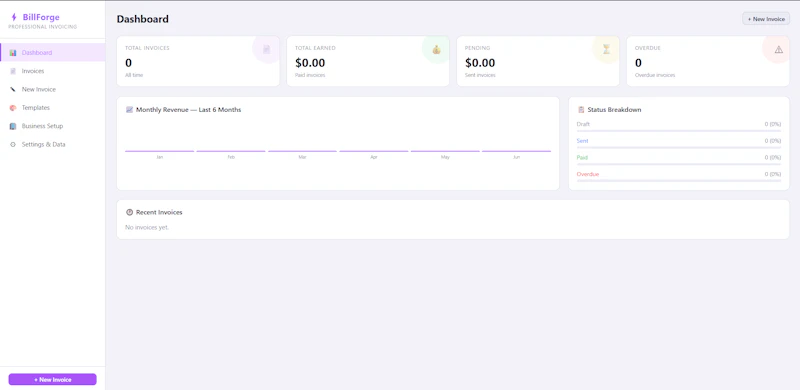Click the Feb revenue bar in chart
Image resolution: width=800 pixels, height=390 pixels.
coord(231,151)
